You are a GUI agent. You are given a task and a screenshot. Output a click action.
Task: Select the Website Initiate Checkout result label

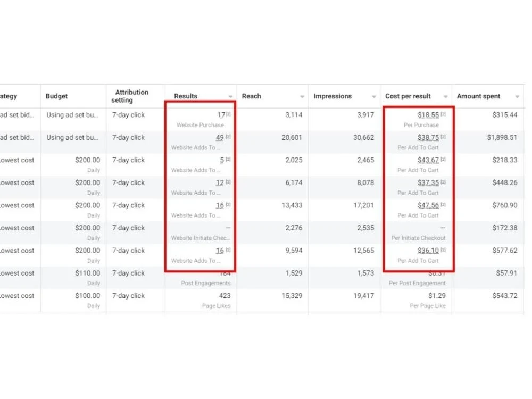201,238
